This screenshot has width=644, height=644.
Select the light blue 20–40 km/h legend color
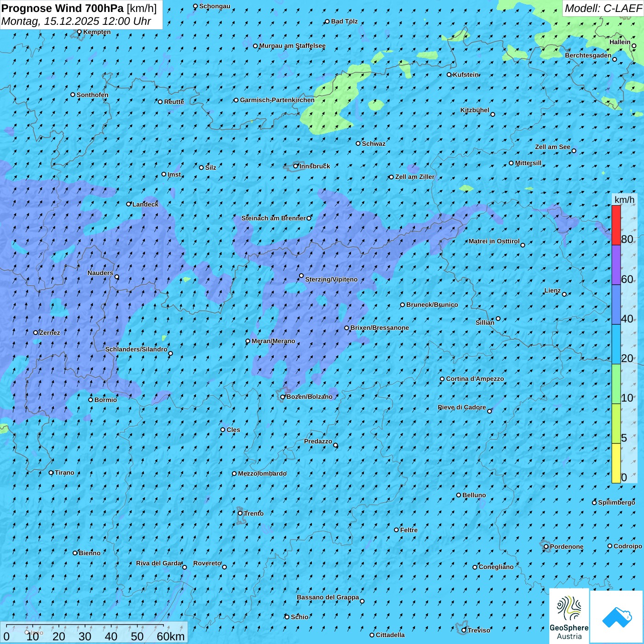616,344
